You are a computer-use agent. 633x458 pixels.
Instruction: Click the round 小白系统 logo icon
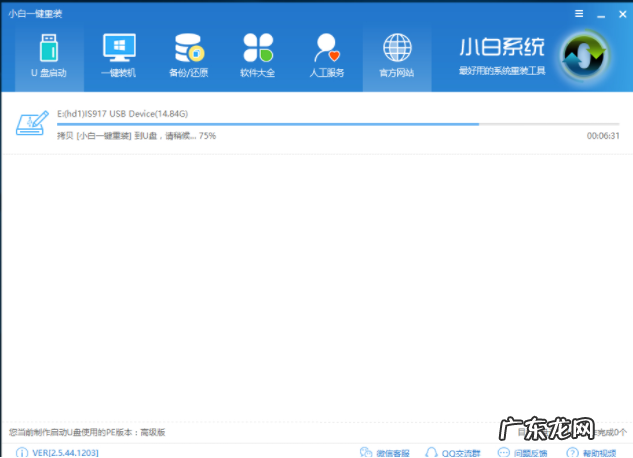[x=585, y=56]
